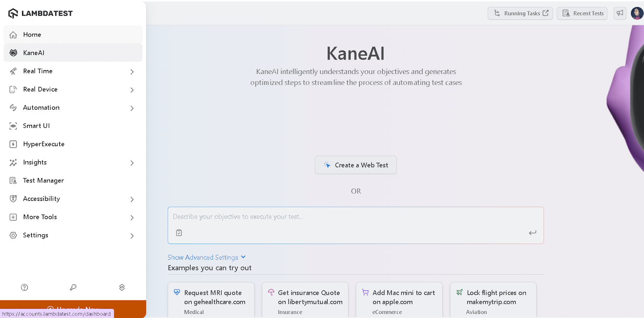
Task: Open Running Tasks
Action: click(520, 13)
